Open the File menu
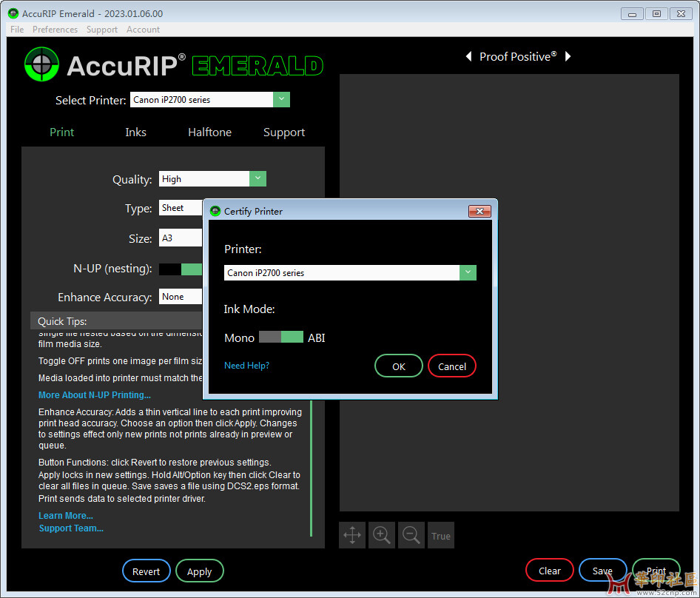700x598 pixels. tap(17, 30)
